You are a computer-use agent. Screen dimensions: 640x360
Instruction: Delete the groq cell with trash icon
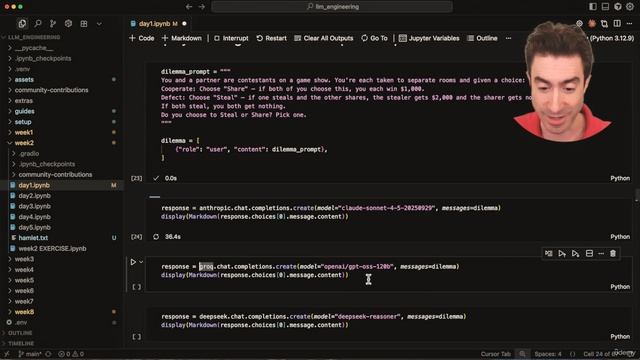click(613, 253)
